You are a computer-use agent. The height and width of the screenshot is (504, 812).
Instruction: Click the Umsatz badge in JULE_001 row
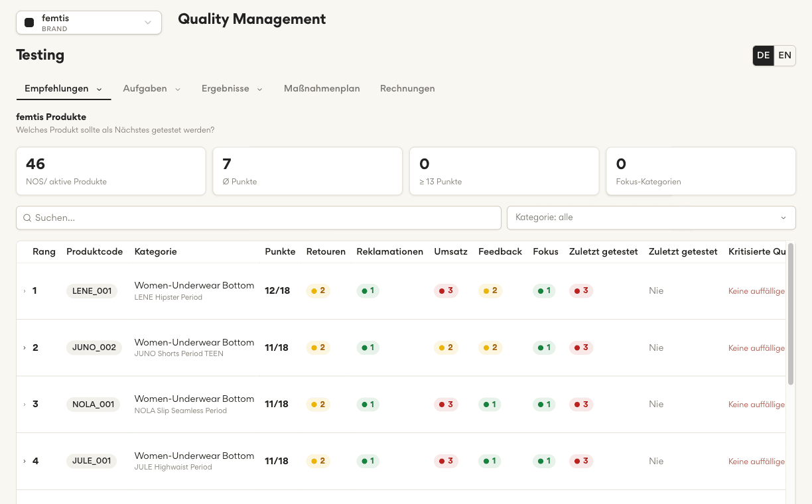(x=446, y=461)
